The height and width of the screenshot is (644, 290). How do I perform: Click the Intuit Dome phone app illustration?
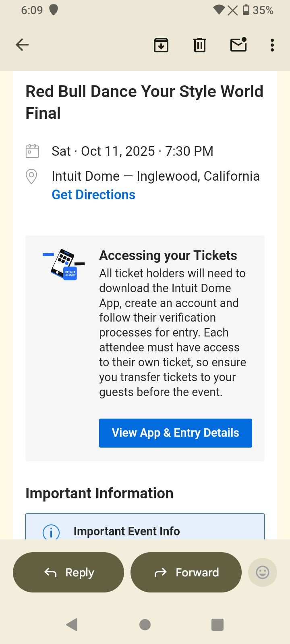(x=64, y=264)
